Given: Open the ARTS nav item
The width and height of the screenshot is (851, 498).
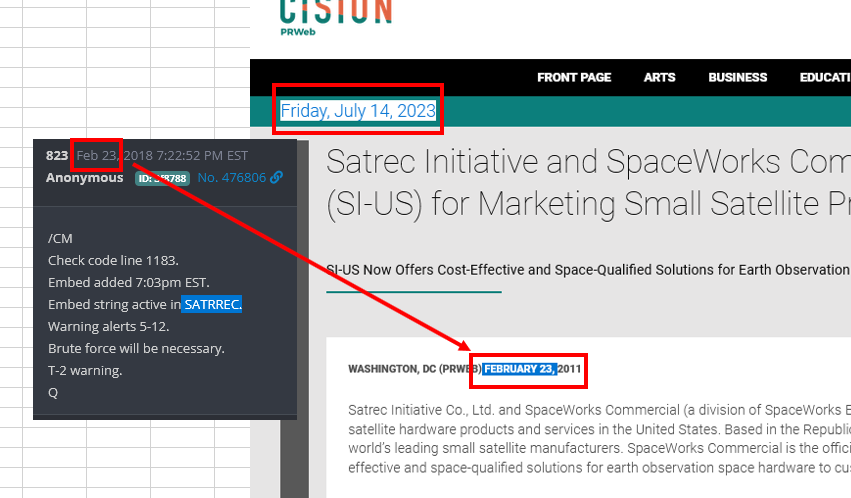Looking at the screenshot, I should point(659,78).
